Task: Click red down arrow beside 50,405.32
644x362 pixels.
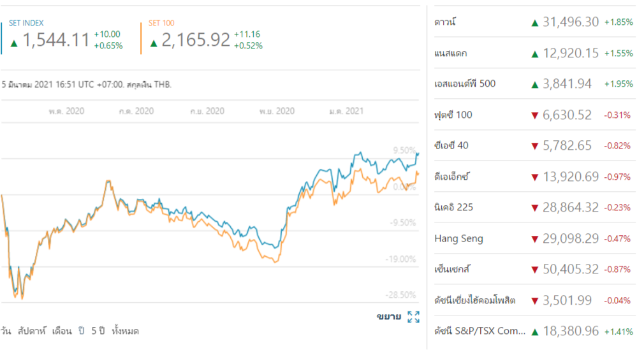Action: (535, 270)
